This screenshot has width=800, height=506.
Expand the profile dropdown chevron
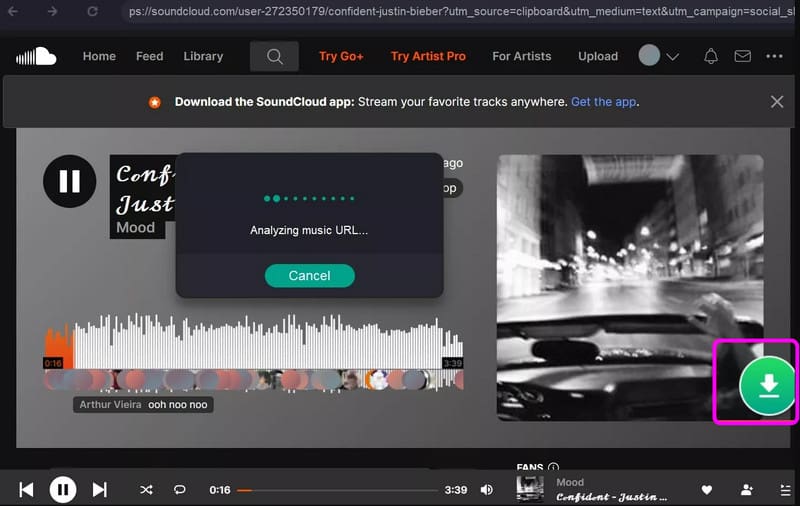(x=672, y=57)
